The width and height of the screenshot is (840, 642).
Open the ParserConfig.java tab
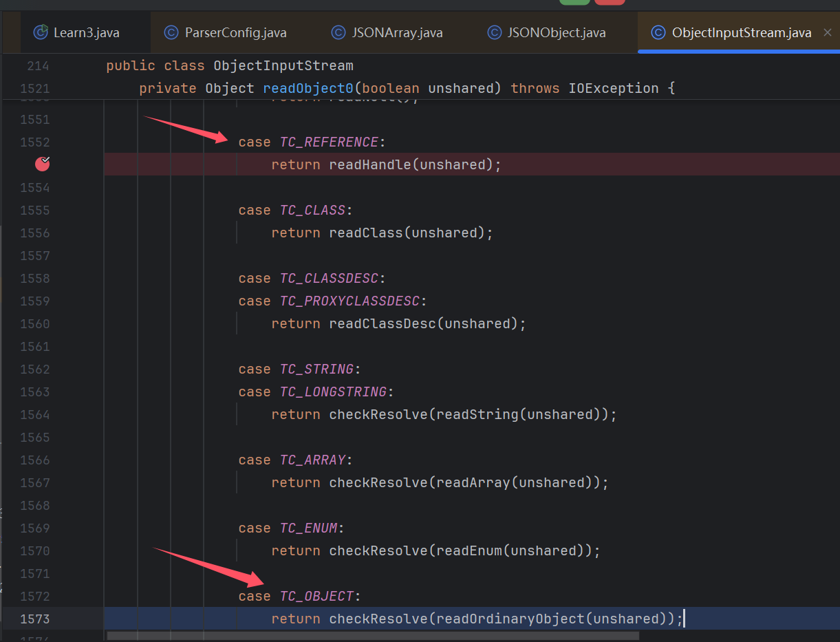pos(235,32)
